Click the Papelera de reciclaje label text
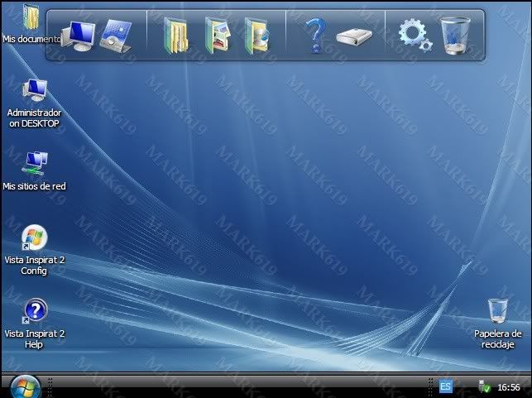 [497, 339]
